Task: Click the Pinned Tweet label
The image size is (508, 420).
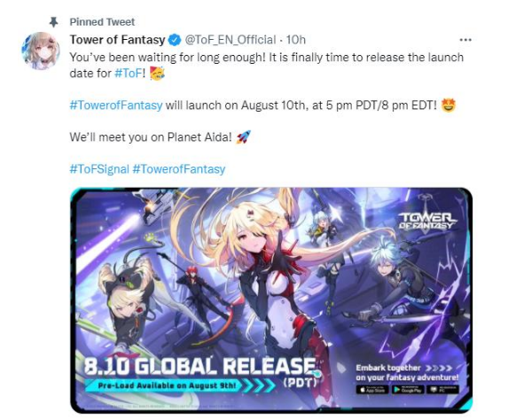Action: point(102,22)
